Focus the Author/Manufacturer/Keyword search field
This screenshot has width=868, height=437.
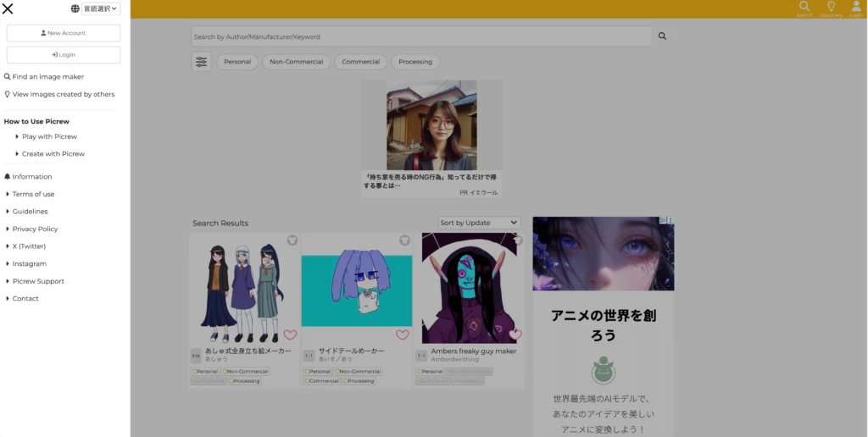421,36
